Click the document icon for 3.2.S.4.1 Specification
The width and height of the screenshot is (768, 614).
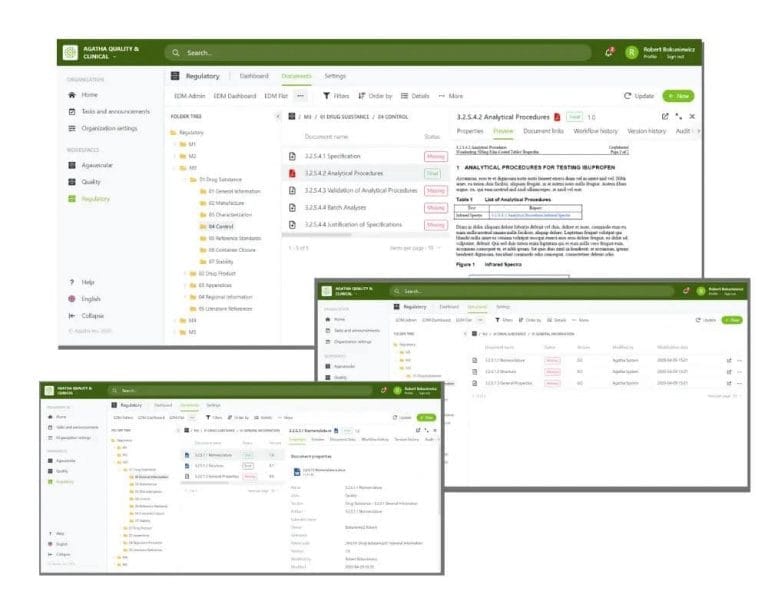292,156
